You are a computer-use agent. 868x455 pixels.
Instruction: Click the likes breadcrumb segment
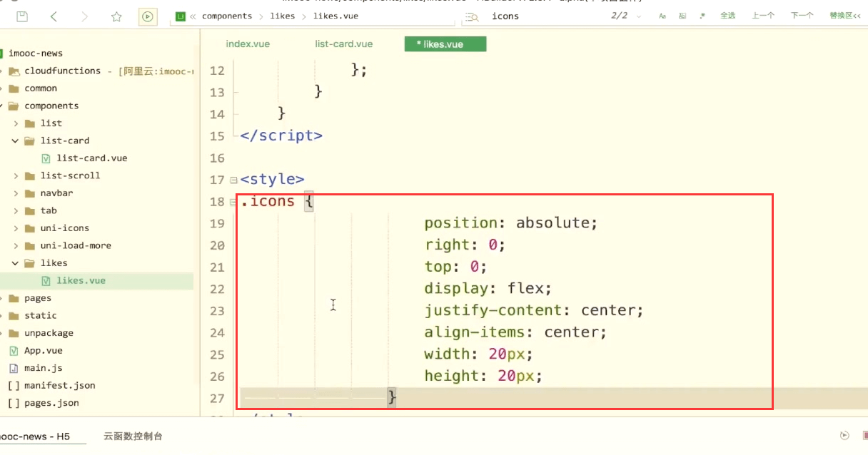click(x=283, y=16)
